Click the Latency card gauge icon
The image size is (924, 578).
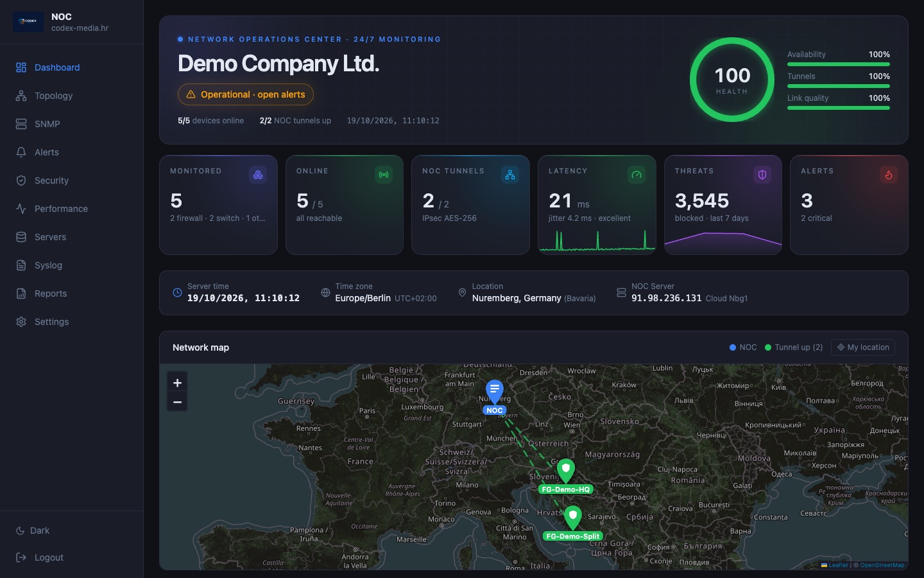click(x=637, y=175)
